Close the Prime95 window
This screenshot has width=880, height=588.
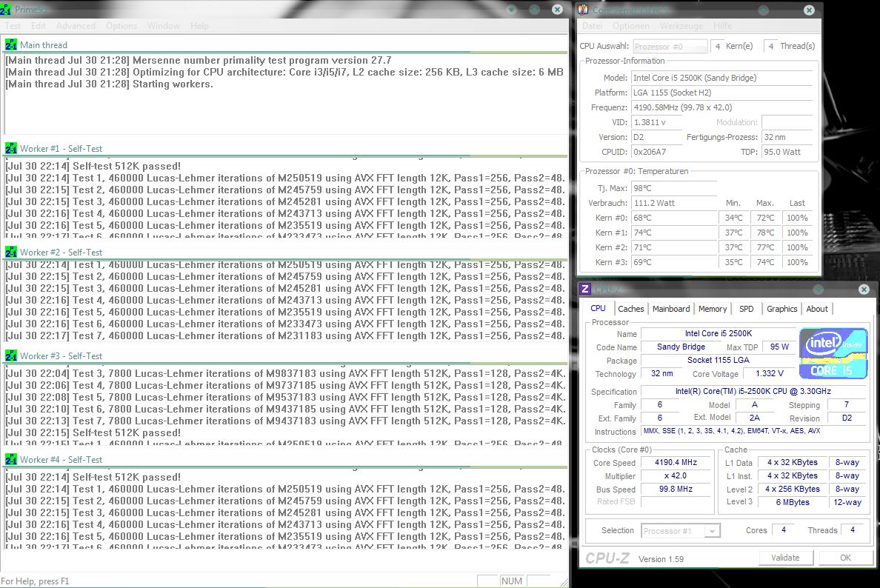(x=557, y=10)
